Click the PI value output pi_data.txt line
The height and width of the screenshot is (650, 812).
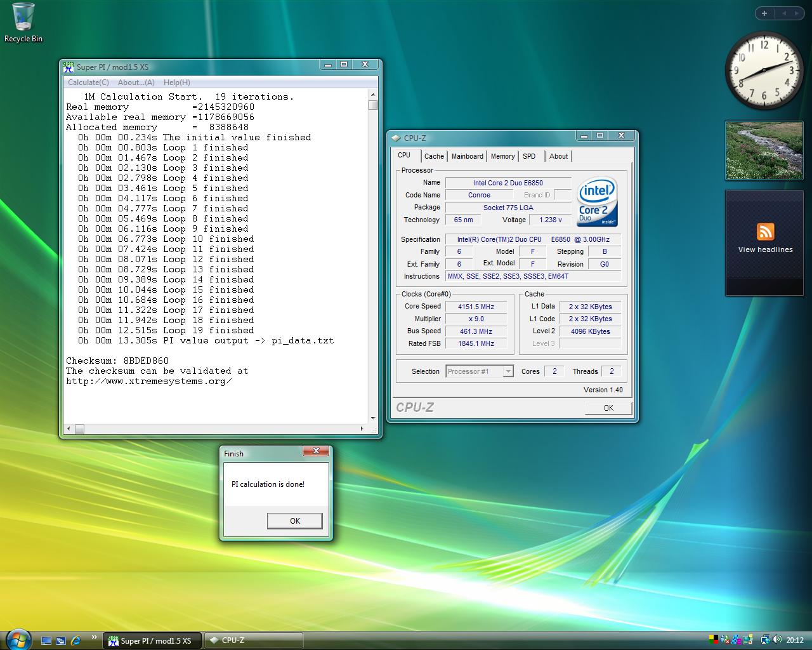pyautogui.click(x=206, y=340)
